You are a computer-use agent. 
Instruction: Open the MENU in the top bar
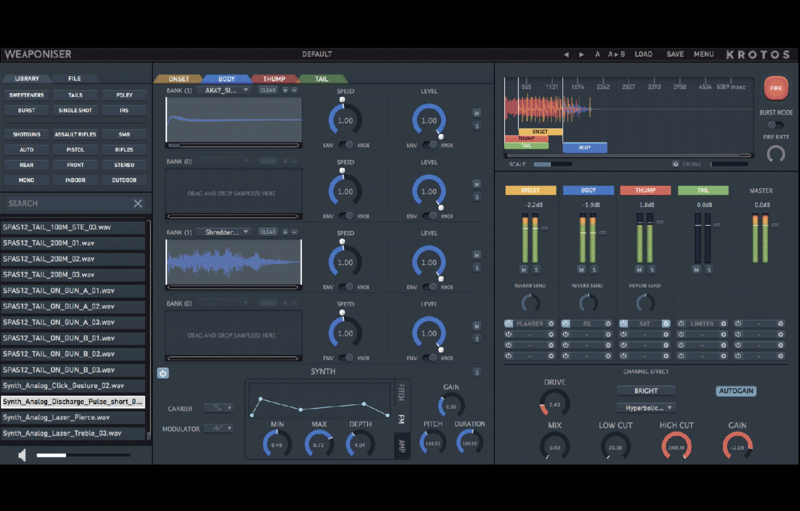pos(704,54)
